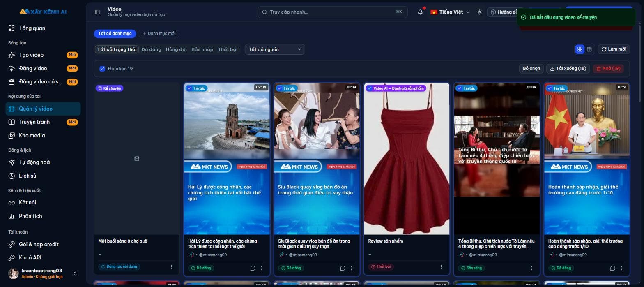Select the grid view icon

(580, 49)
